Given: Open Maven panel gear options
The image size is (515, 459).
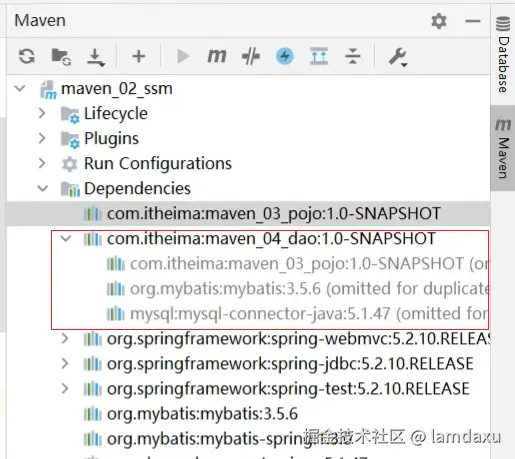Looking at the screenshot, I should tap(439, 21).
